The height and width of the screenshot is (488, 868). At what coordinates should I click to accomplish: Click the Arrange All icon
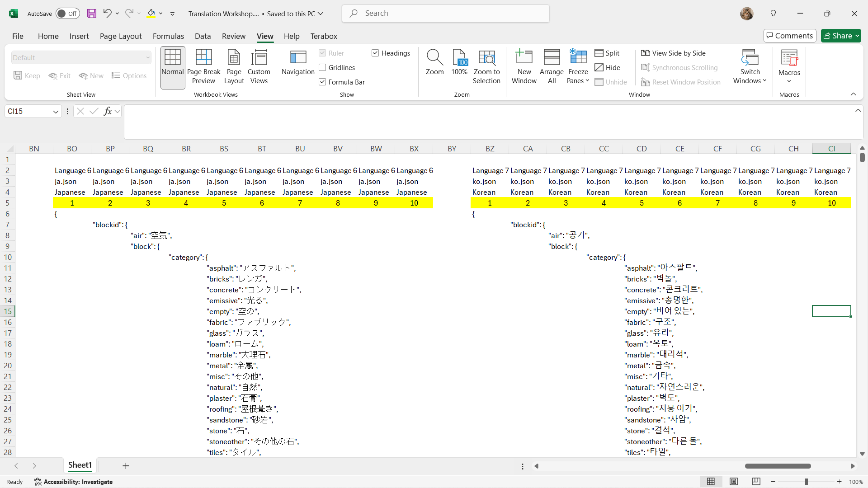[552, 67]
